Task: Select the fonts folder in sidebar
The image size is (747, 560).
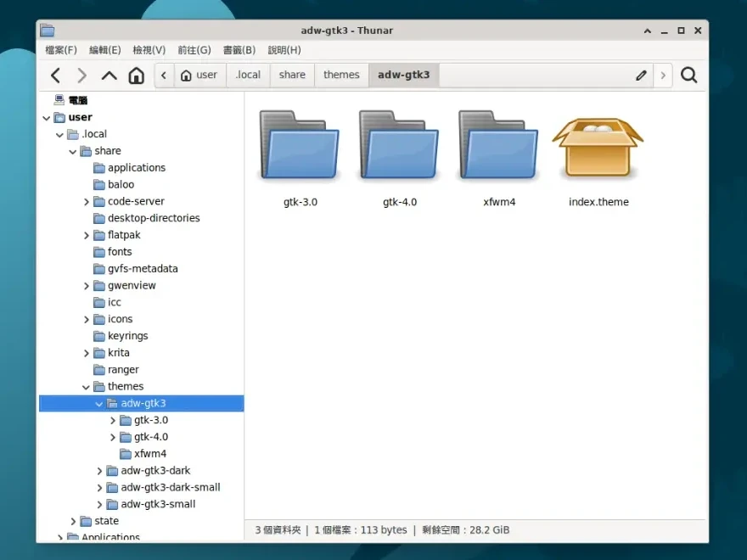Action: point(118,252)
